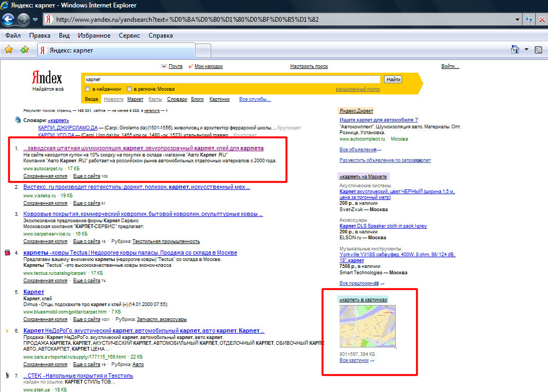Click the карпет map image thumbnail
The image size is (548, 392).
coord(367,326)
